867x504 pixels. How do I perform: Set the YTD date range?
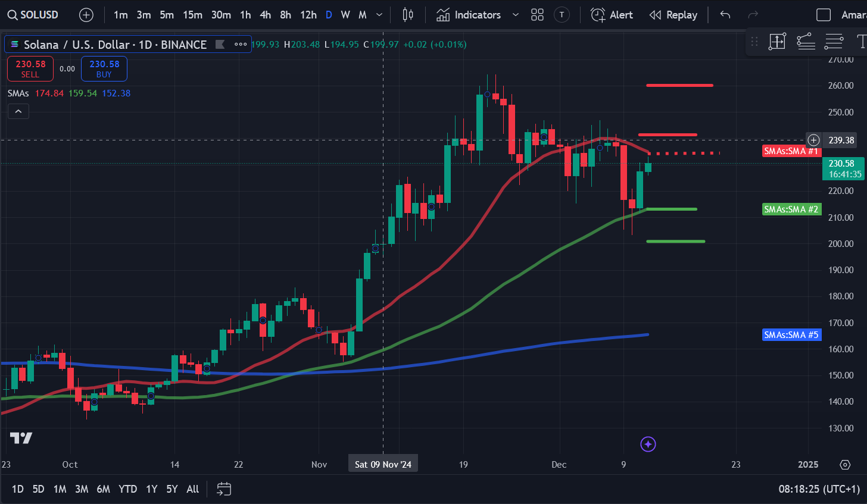click(x=127, y=489)
